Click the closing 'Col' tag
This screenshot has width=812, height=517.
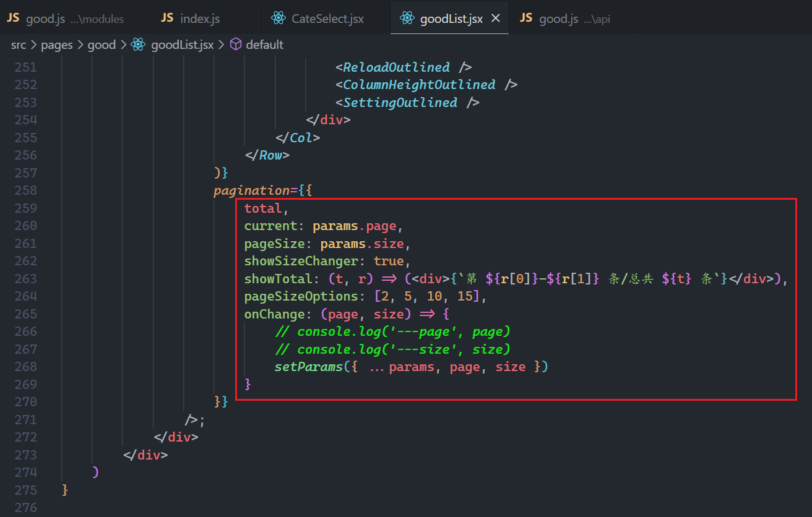pyautogui.click(x=298, y=137)
